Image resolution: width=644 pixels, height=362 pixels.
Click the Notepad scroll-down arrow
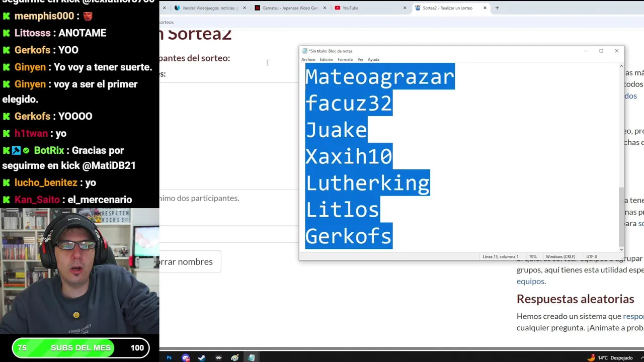[621, 249]
